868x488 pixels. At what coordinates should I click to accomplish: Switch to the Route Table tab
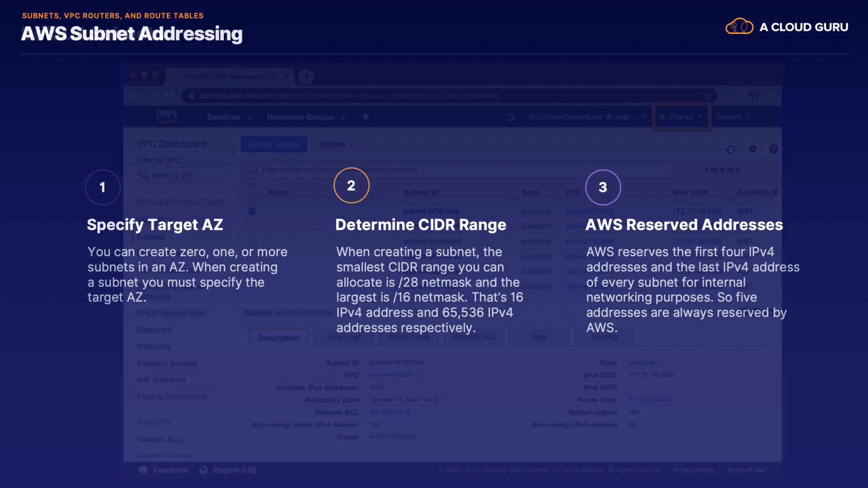pyautogui.click(x=409, y=337)
